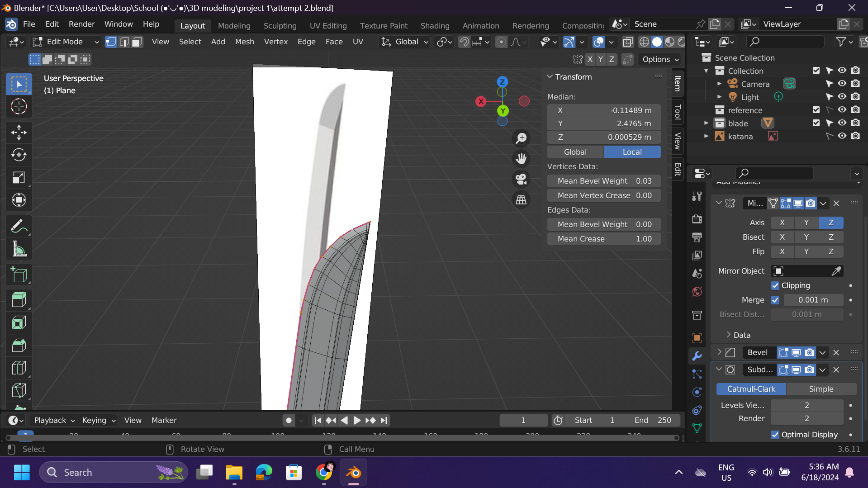Switch to vertex select mode
Image resolution: width=868 pixels, height=488 pixels.
click(111, 42)
